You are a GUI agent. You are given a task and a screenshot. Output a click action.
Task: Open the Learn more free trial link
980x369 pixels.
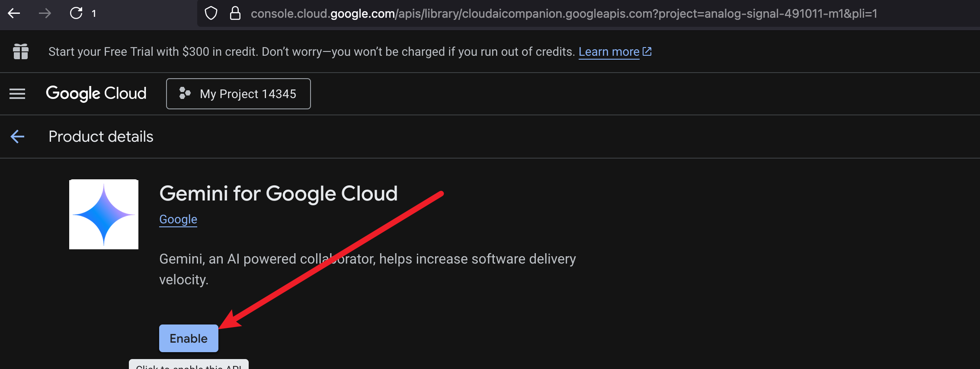[x=608, y=52]
